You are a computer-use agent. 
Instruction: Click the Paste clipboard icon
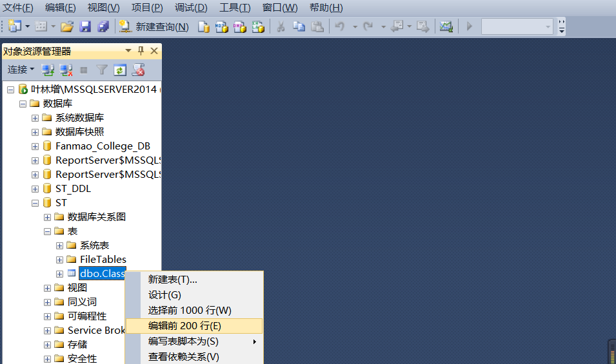coord(317,26)
